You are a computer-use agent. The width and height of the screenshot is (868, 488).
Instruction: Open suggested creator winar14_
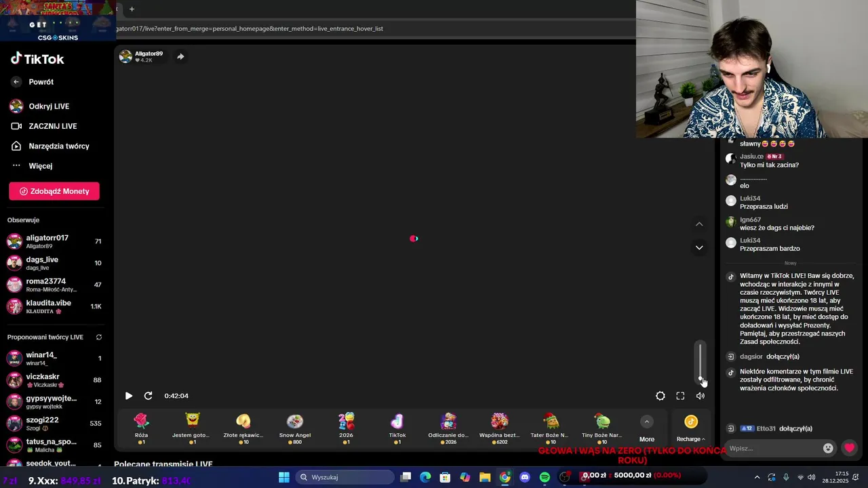tap(54, 359)
